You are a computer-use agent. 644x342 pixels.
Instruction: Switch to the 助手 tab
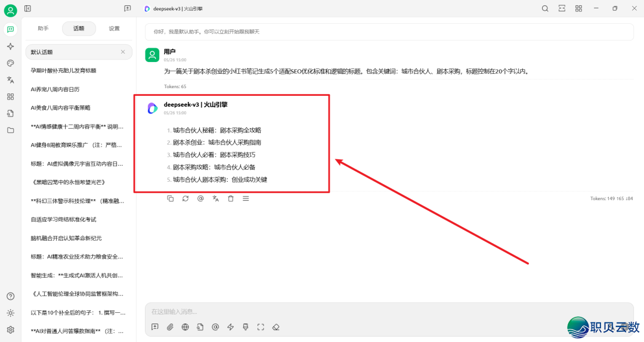pos(43,28)
